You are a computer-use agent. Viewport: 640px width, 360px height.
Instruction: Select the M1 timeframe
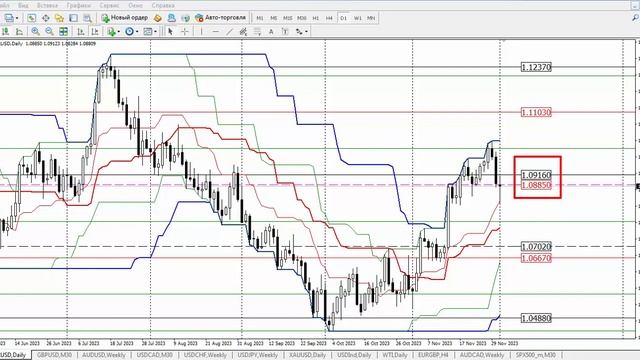(x=260, y=18)
